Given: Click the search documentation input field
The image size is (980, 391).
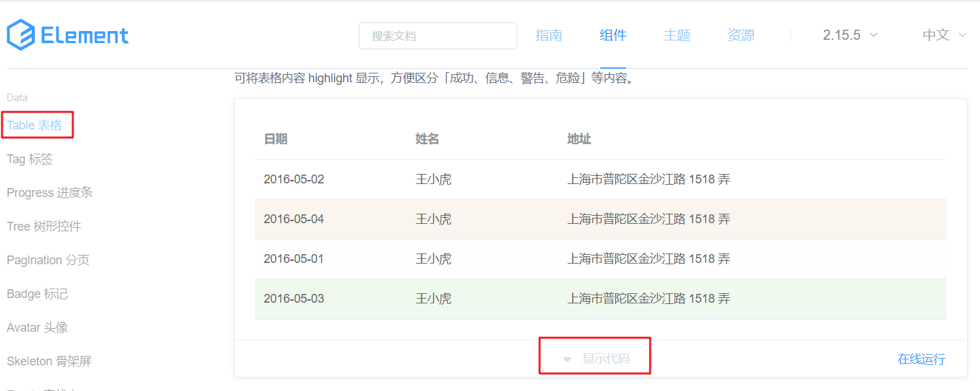Looking at the screenshot, I should point(438,36).
